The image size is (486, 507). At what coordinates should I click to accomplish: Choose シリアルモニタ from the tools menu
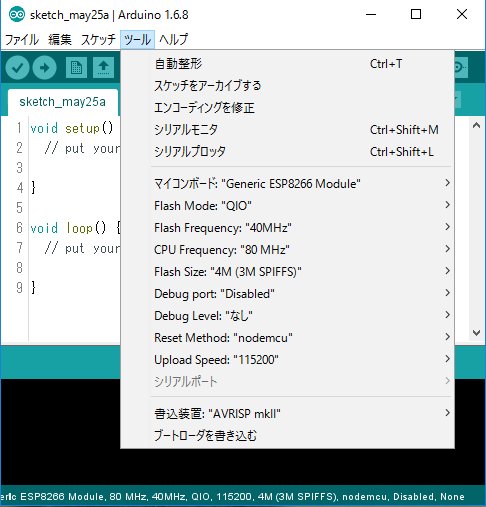tap(287, 129)
